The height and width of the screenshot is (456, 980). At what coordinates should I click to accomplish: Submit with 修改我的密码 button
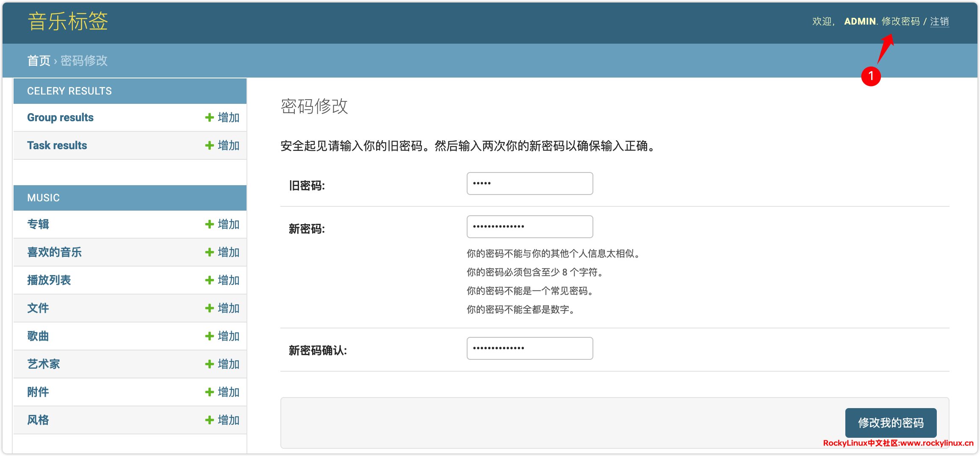(x=891, y=423)
